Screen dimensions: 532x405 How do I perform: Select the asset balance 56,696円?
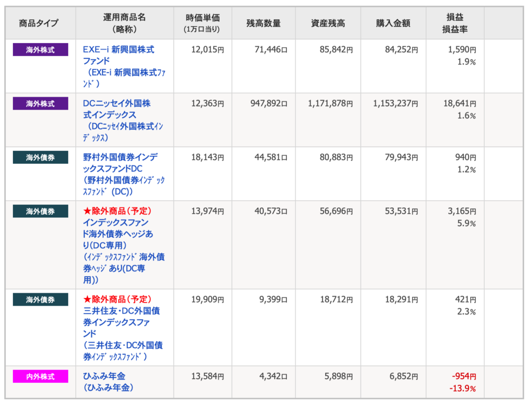pos(336,211)
